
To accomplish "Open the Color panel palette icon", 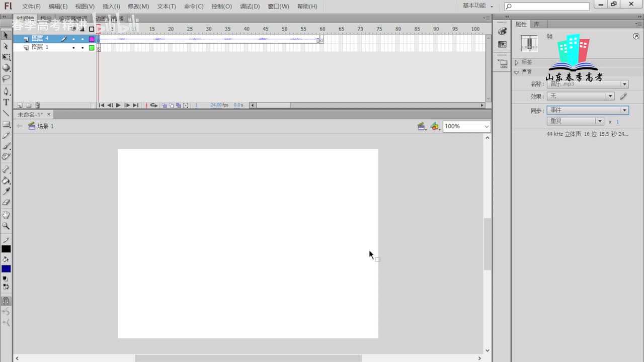I will (x=502, y=31).
